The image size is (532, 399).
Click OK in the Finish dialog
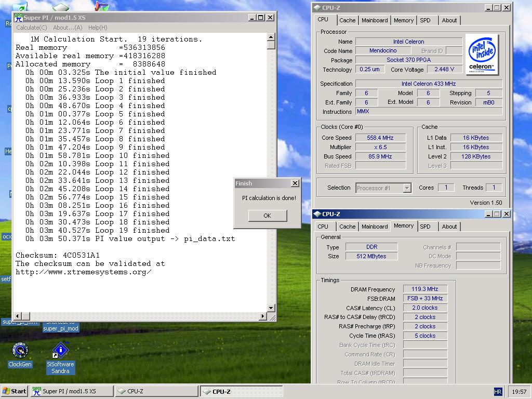click(x=268, y=216)
